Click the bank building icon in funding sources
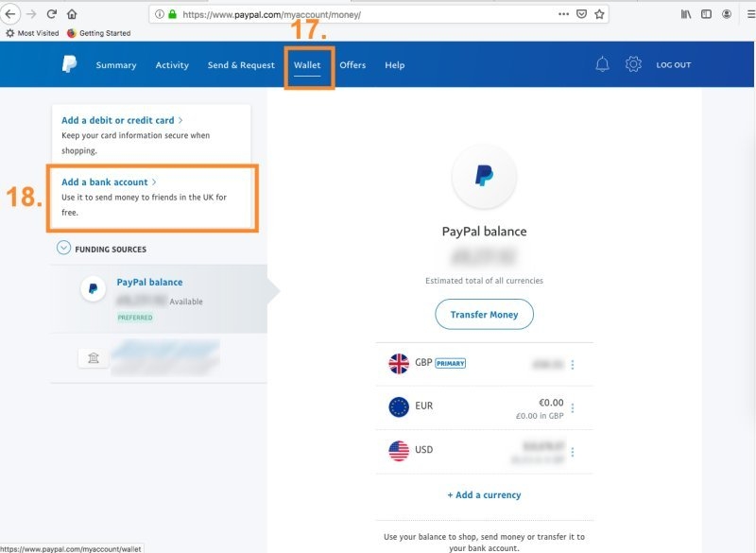The height and width of the screenshot is (553, 756). point(94,357)
